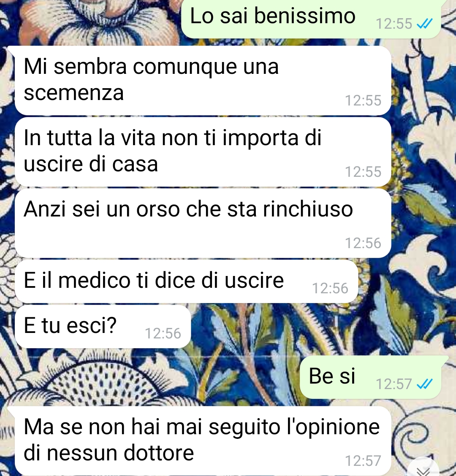Tap the scroll-to-bottom double chevron button

tap(423, 469)
